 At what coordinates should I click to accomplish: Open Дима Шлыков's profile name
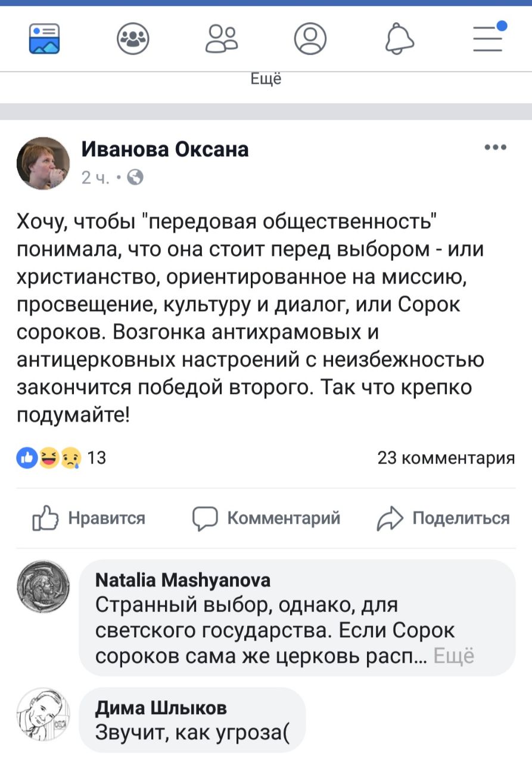[x=161, y=708]
